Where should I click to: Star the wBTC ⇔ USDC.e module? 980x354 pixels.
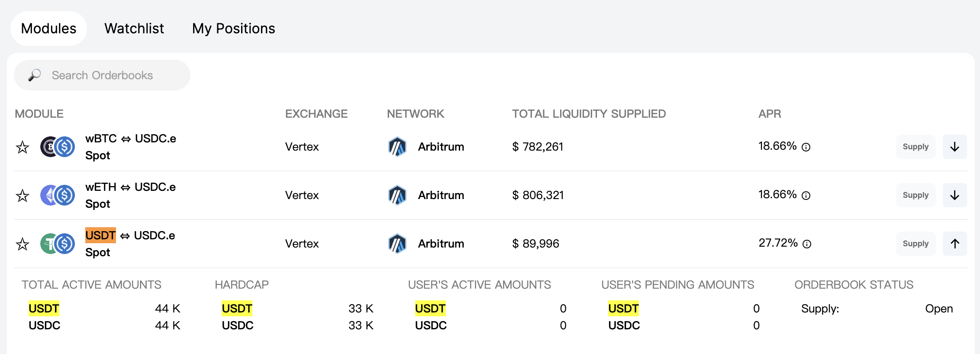[x=23, y=148]
